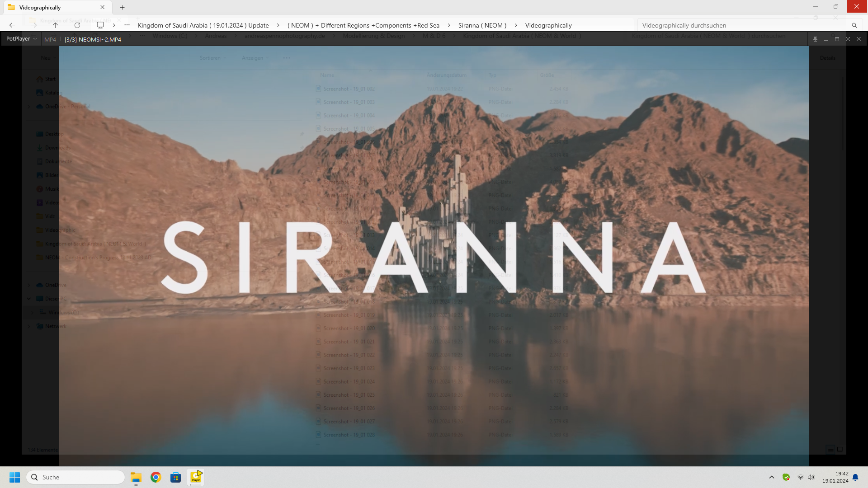Click the SIRANNA video frame to pause playback

tap(434, 256)
